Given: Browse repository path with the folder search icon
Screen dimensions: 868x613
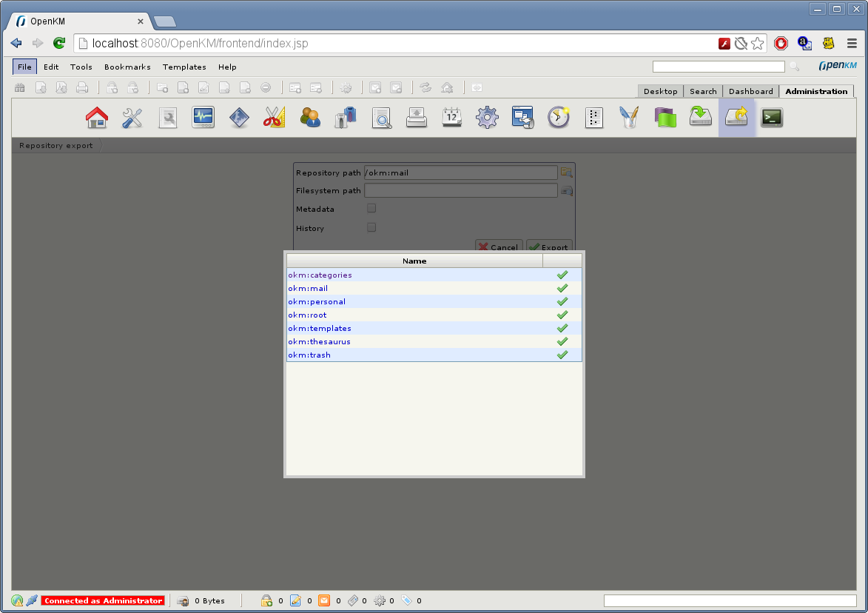Looking at the screenshot, I should (567, 172).
